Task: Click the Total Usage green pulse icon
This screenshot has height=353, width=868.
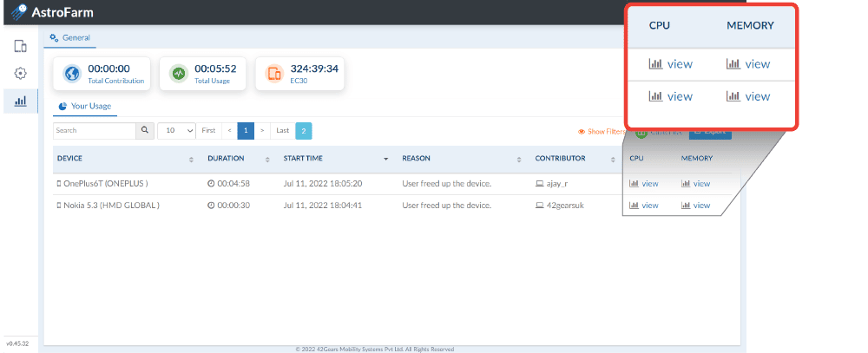Action: pyautogui.click(x=178, y=74)
